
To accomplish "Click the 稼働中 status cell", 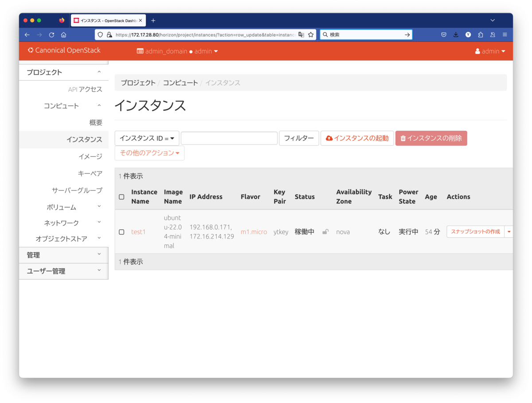I will 305,232.
